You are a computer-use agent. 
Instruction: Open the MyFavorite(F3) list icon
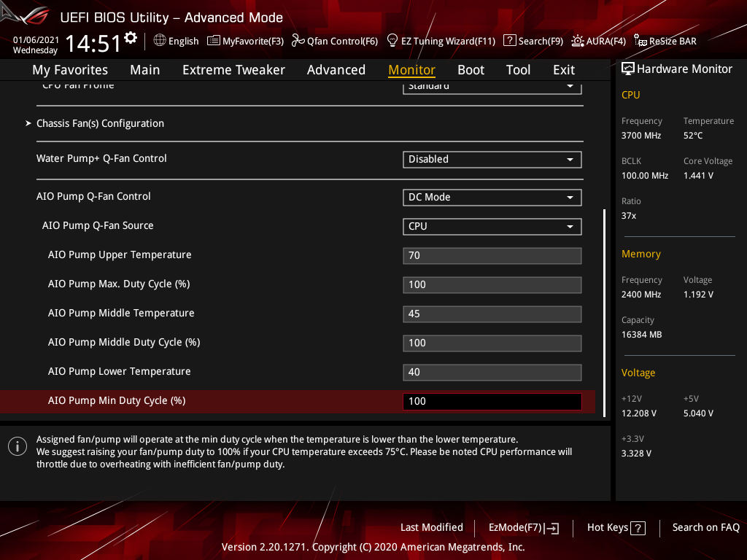[x=214, y=41]
